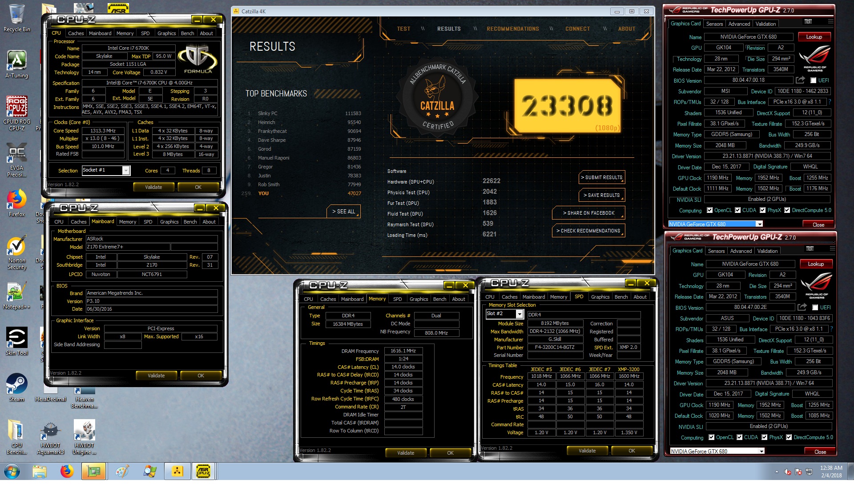Click SHARE ON FACEBOOK button

pyautogui.click(x=588, y=213)
